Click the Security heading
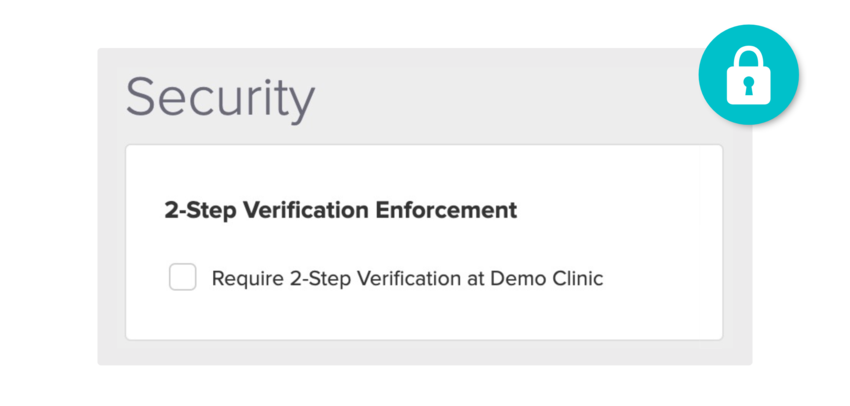This screenshot has width=850, height=406. (x=220, y=99)
